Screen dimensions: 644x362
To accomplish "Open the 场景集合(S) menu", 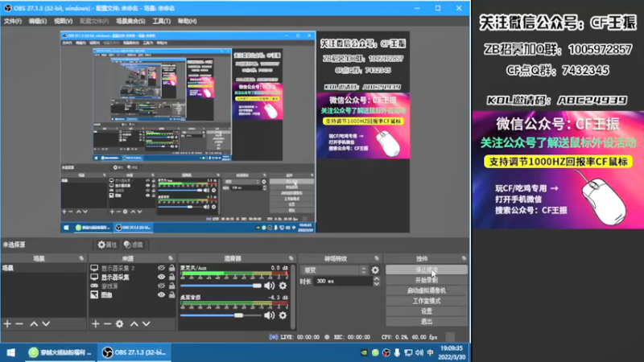I will point(130,21).
